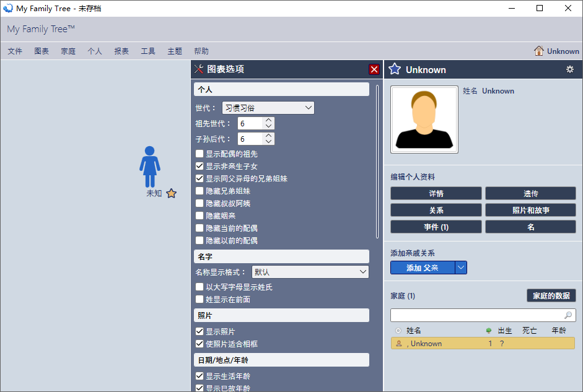Select the , Unknown row in family list
The width and height of the screenshot is (583, 392).
pyautogui.click(x=483, y=343)
